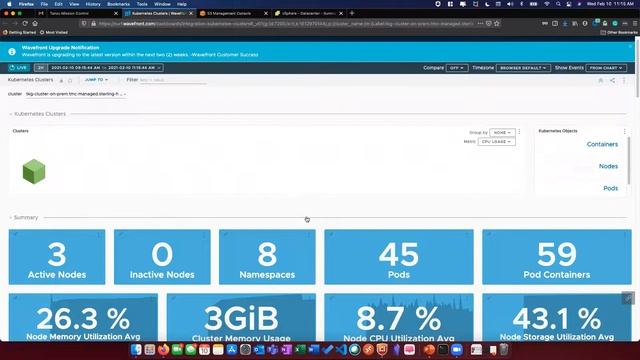Open the Clusters chart options kebab

point(519,132)
